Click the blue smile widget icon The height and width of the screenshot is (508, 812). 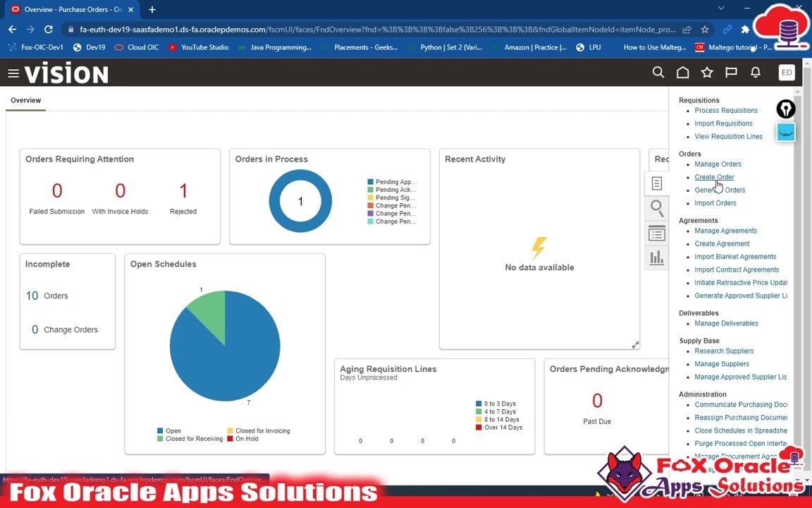click(786, 133)
